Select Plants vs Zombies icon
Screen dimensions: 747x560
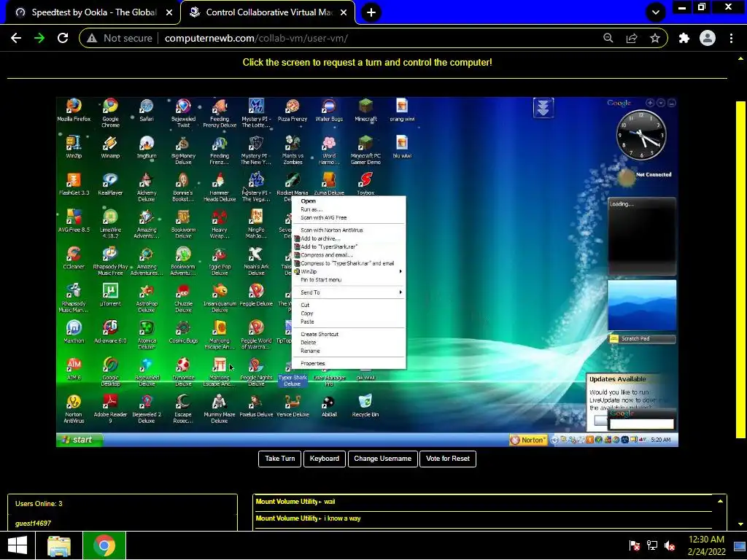click(293, 150)
